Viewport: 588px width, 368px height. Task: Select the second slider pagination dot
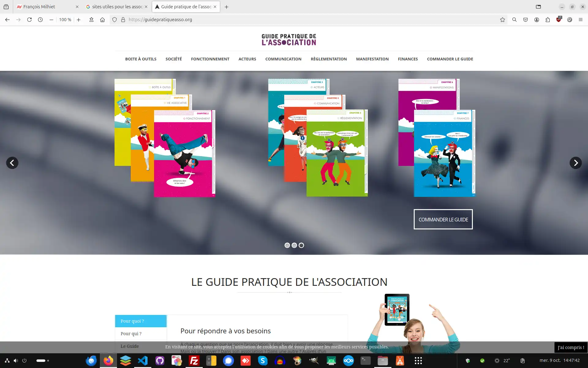[x=294, y=245]
